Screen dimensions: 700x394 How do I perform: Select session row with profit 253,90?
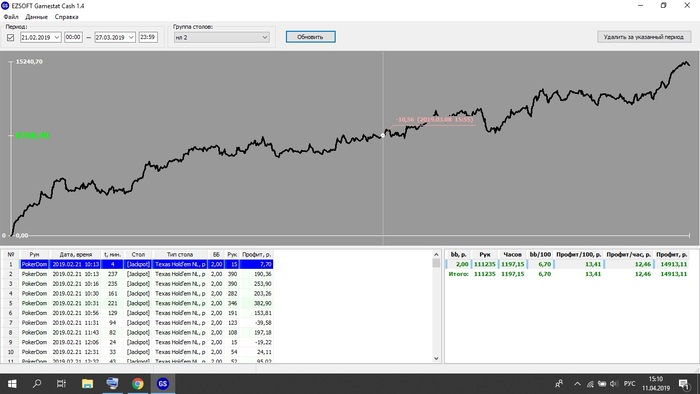coord(138,284)
